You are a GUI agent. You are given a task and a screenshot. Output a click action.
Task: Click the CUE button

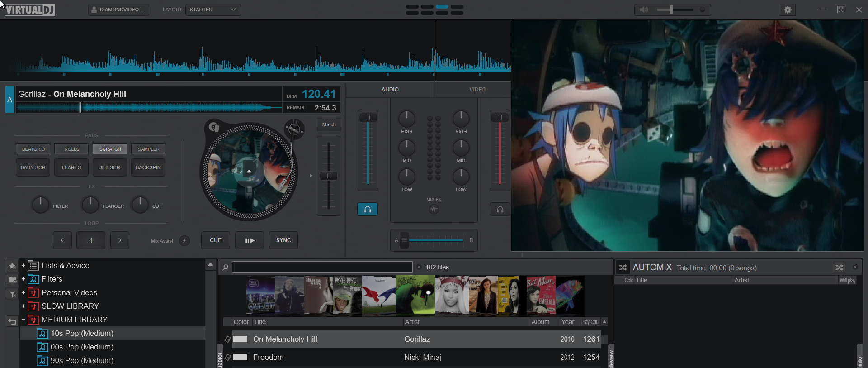(x=216, y=240)
